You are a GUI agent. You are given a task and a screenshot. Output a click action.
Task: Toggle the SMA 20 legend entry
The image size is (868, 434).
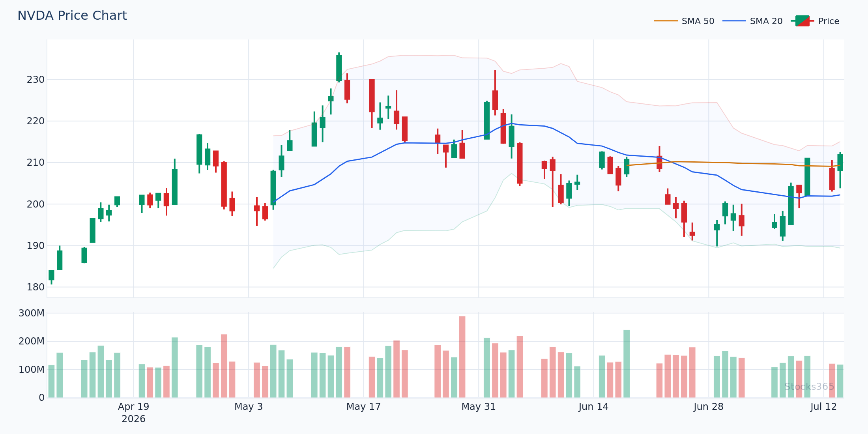click(752, 21)
